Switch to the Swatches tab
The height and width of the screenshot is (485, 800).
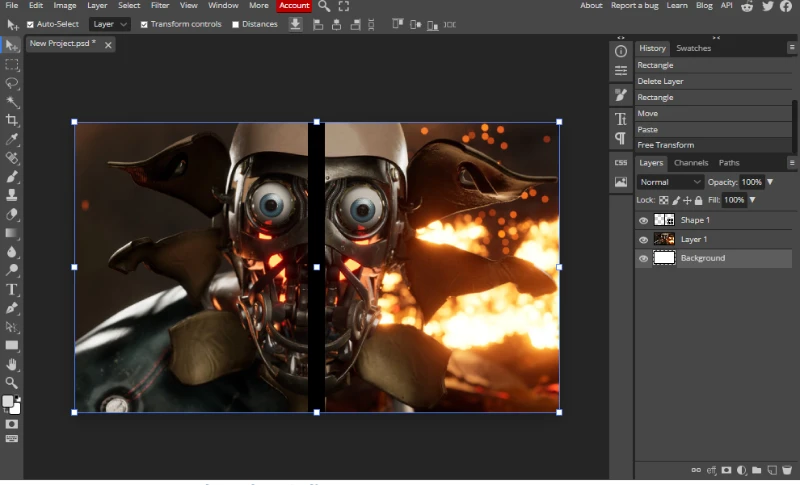click(x=693, y=48)
